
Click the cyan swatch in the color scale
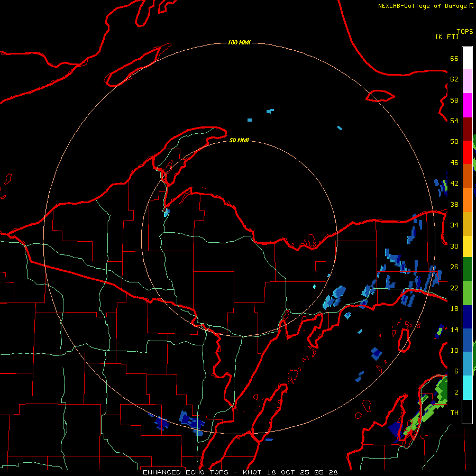coord(467,388)
